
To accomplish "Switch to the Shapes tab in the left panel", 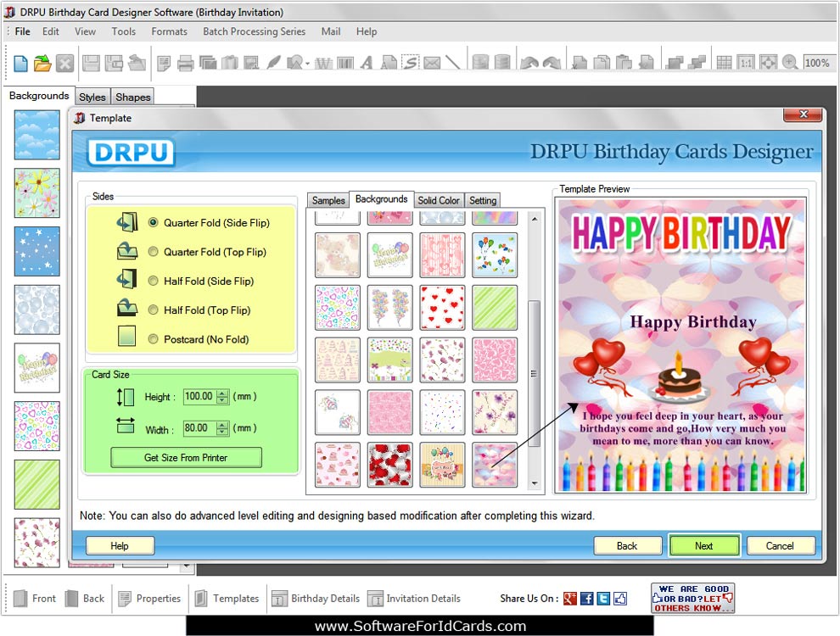I will click(133, 97).
